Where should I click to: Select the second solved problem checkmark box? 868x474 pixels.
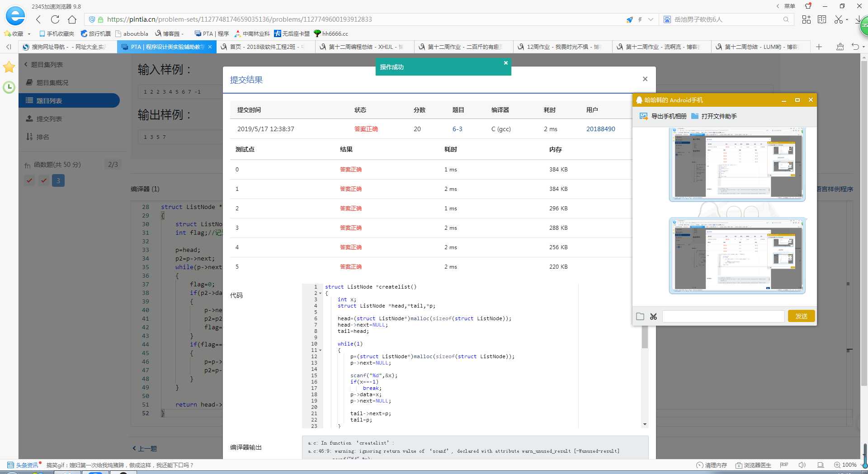(x=44, y=180)
